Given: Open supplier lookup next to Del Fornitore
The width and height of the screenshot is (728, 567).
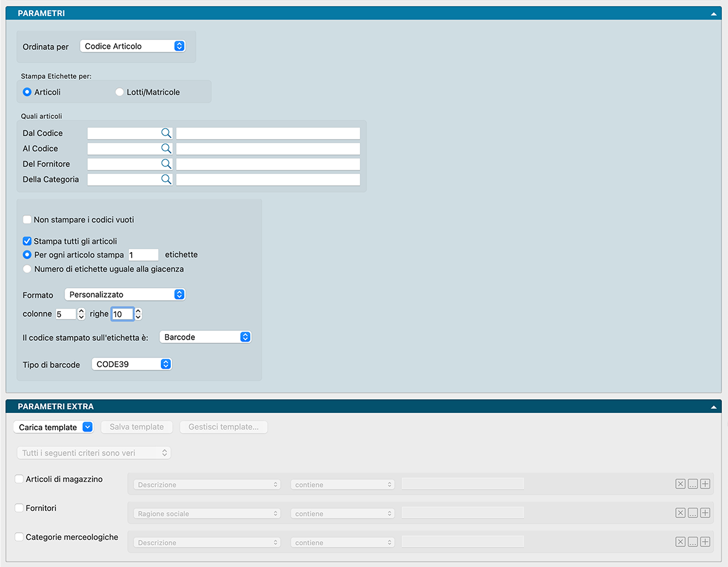Looking at the screenshot, I should pyautogui.click(x=166, y=164).
